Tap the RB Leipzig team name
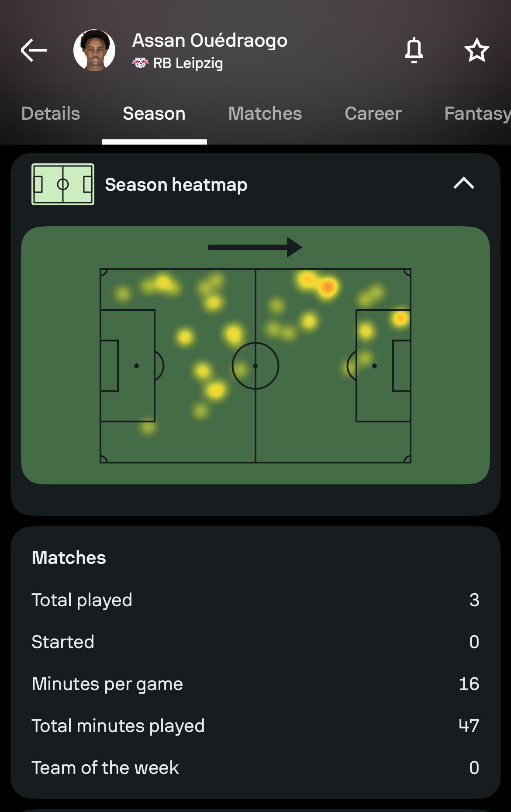511x812 pixels. pos(188,63)
